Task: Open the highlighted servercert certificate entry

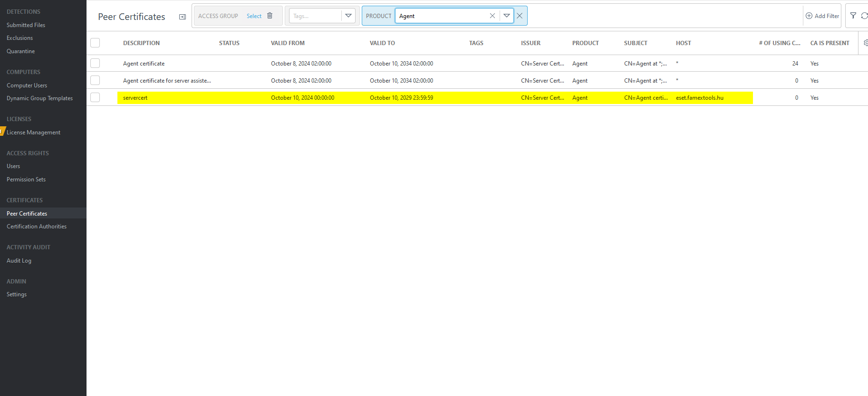Action: coord(135,98)
